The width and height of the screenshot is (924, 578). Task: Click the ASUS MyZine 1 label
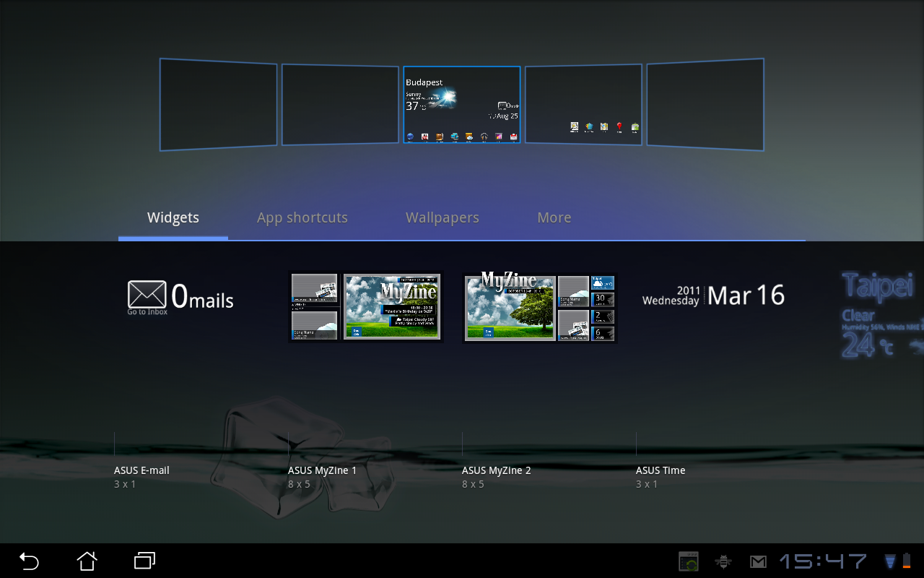(x=322, y=470)
